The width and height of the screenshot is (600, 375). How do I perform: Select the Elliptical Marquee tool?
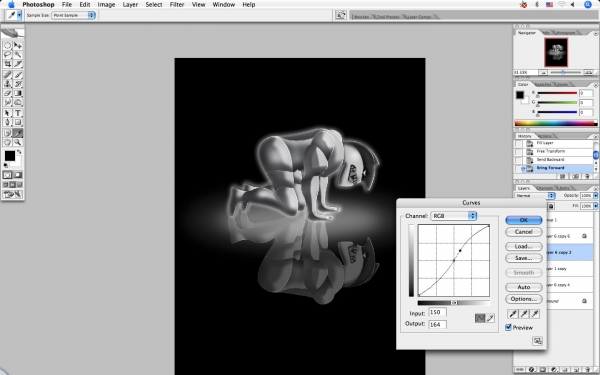[7, 45]
